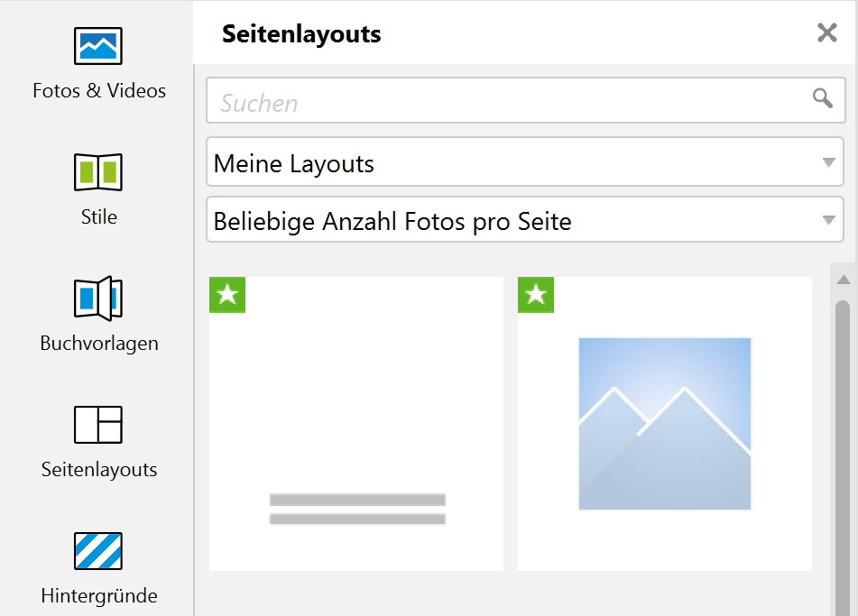Expand the Meine Layouts dropdown
The width and height of the screenshot is (858, 616).
(x=525, y=162)
